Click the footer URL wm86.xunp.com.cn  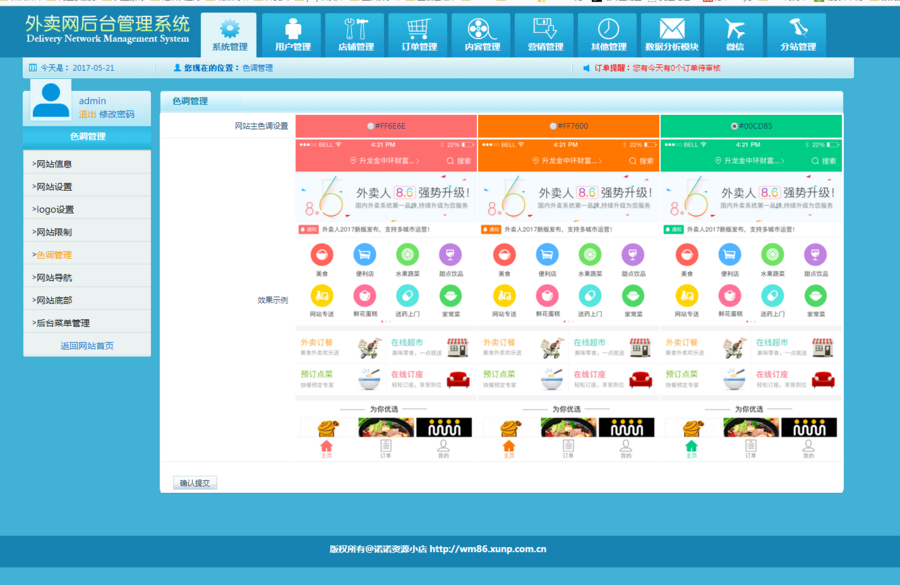(x=488, y=549)
